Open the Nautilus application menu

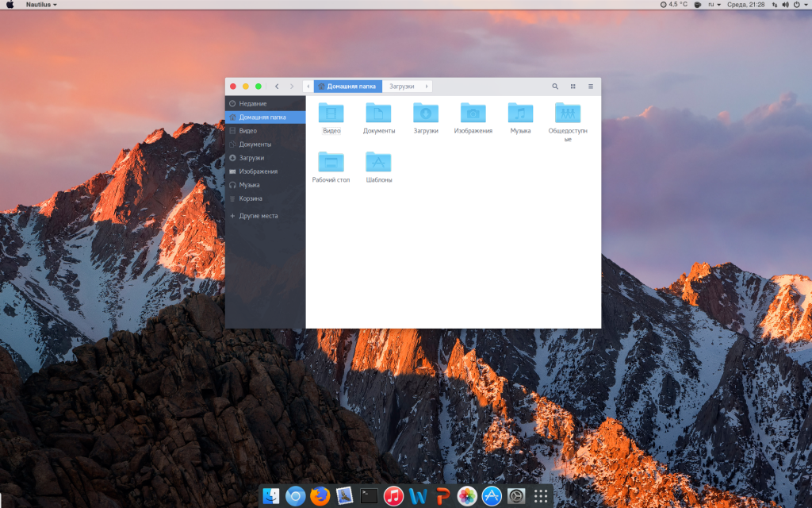[x=41, y=5]
